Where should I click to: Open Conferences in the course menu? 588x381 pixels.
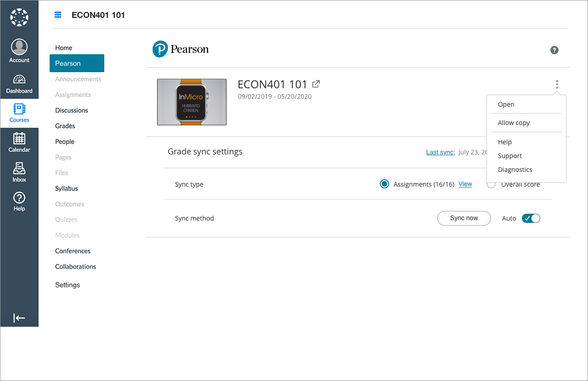coord(73,251)
